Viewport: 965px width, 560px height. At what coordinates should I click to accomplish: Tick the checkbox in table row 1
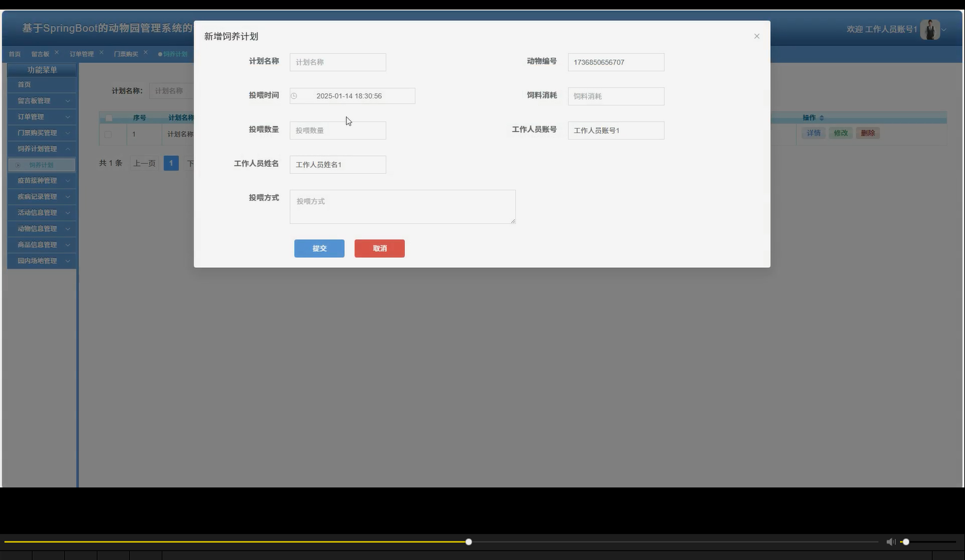pos(108,134)
